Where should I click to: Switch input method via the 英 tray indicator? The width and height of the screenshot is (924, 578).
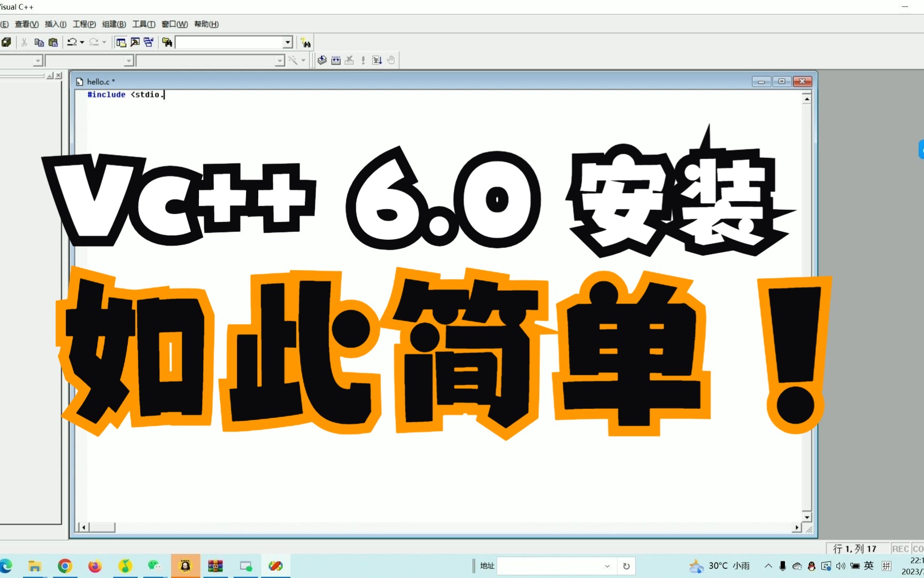[868, 565]
